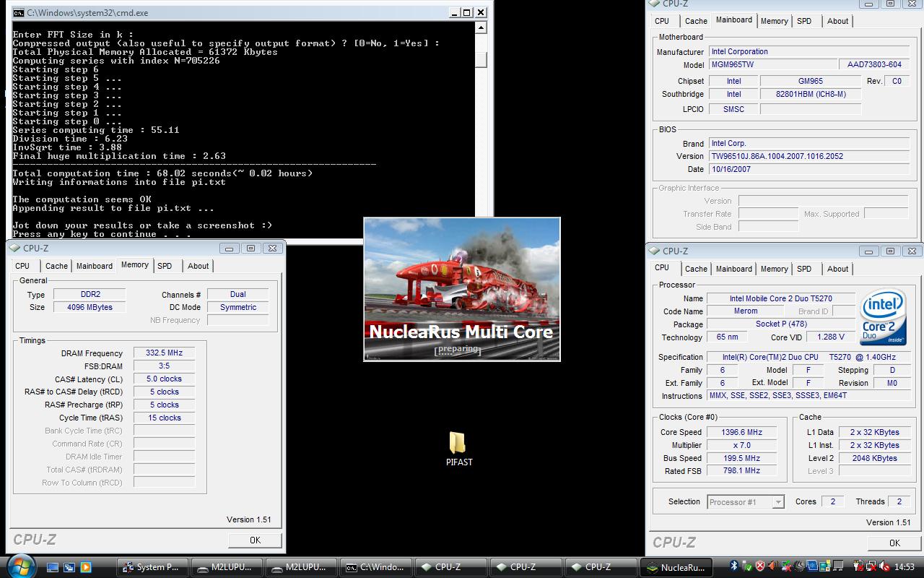The height and width of the screenshot is (578, 924).
Task: Click the muted volume tray icon
Action: point(884,566)
